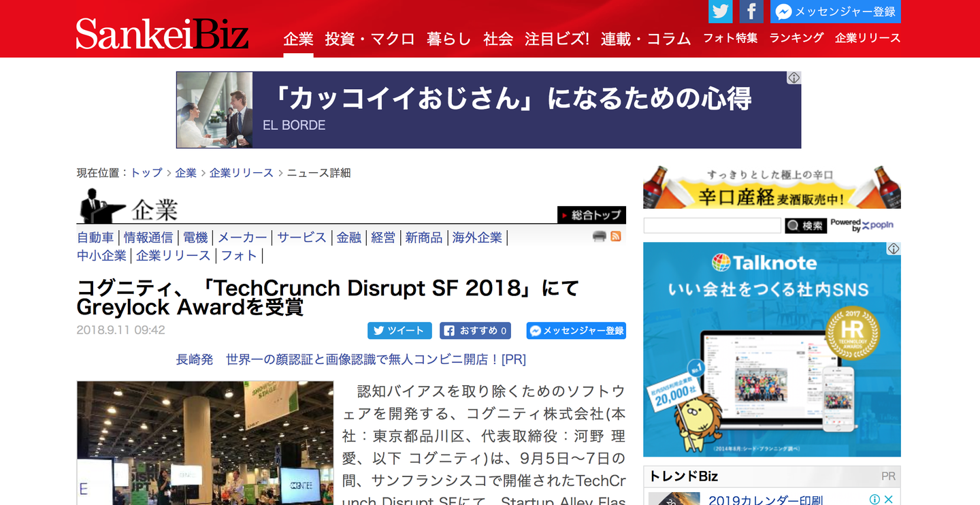Open the 情報通信 category link
Viewport: 980px width, 505px height.
(x=148, y=238)
